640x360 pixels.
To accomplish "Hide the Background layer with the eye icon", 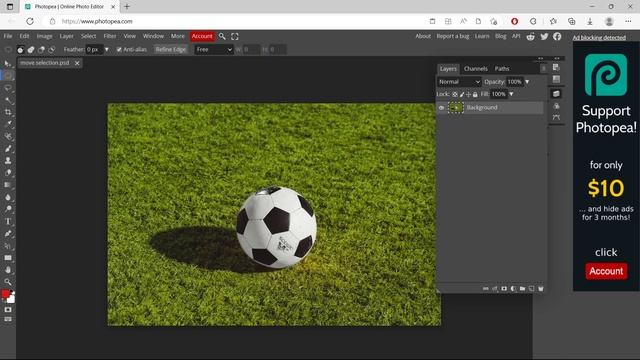I will [441, 108].
